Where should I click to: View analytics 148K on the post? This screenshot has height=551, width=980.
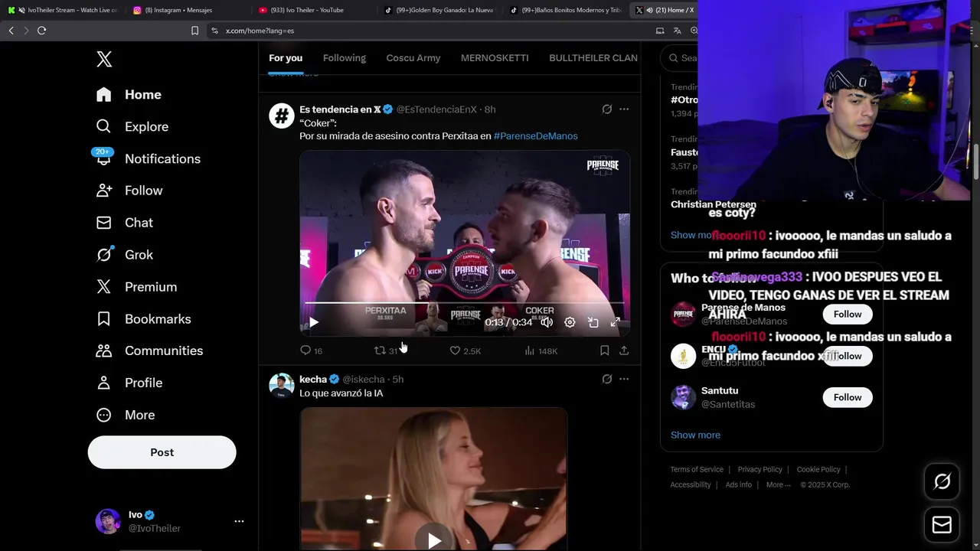point(541,350)
